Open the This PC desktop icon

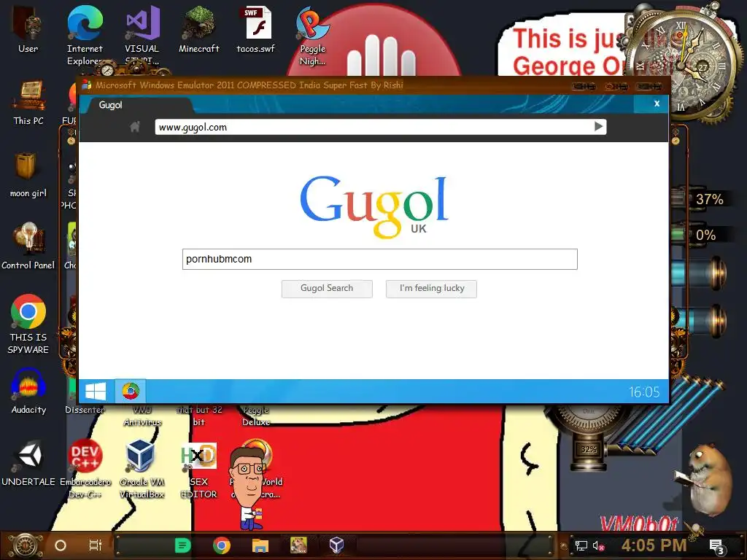click(28, 102)
